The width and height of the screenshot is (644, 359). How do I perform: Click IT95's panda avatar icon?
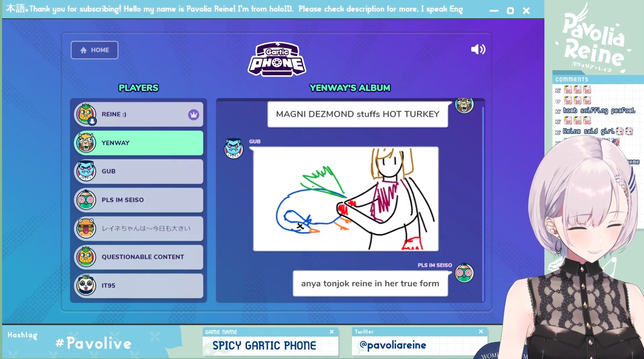click(86, 285)
